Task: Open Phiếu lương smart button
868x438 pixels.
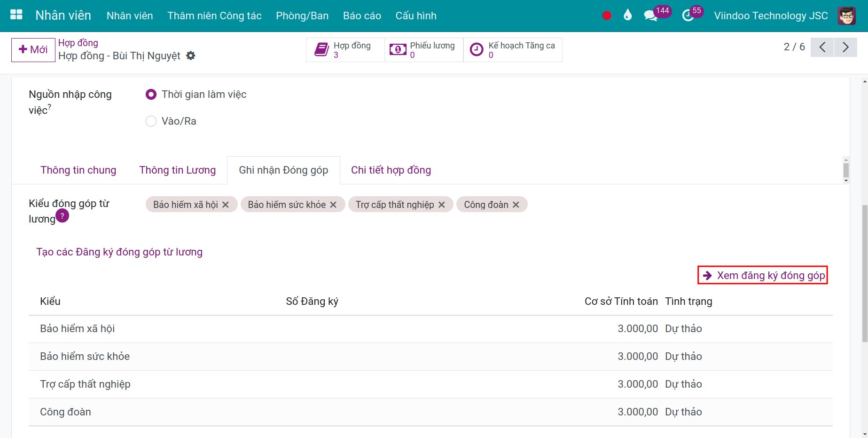Action: 424,50
